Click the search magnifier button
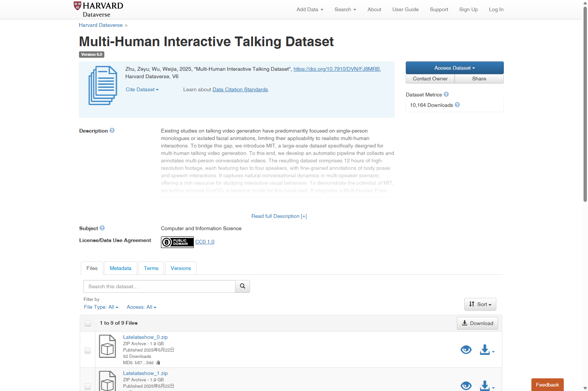Screen dimensions: 588x391 [243, 286]
